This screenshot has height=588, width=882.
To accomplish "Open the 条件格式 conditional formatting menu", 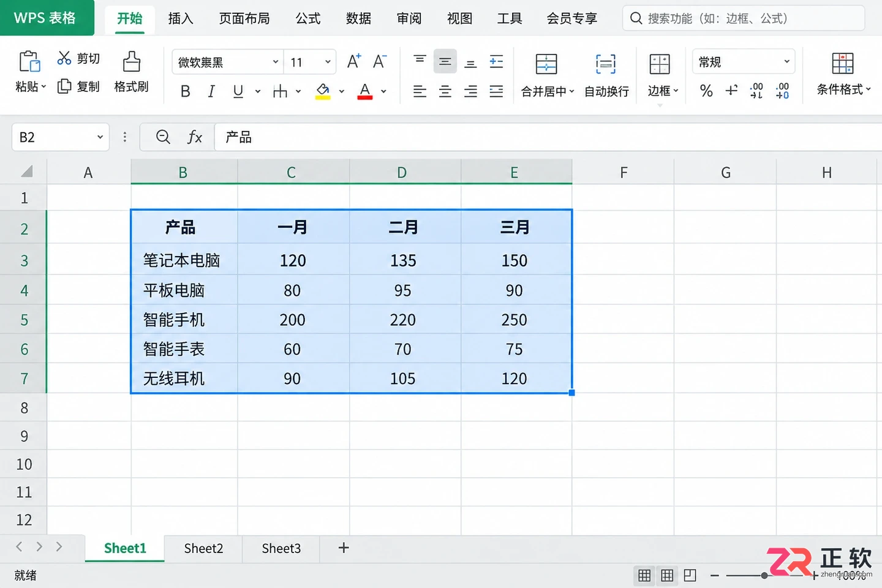I will [x=843, y=74].
